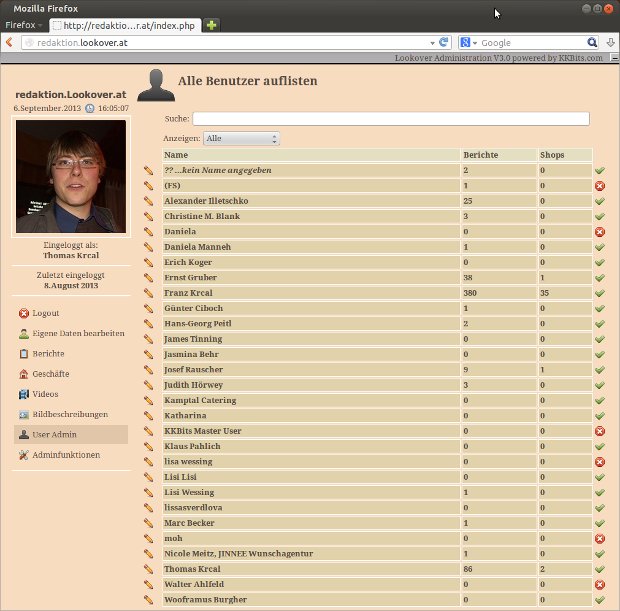Toggle active checkmark for Alexander Illetschko
Viewport: 620px width, 611px height.
point(600,201)
